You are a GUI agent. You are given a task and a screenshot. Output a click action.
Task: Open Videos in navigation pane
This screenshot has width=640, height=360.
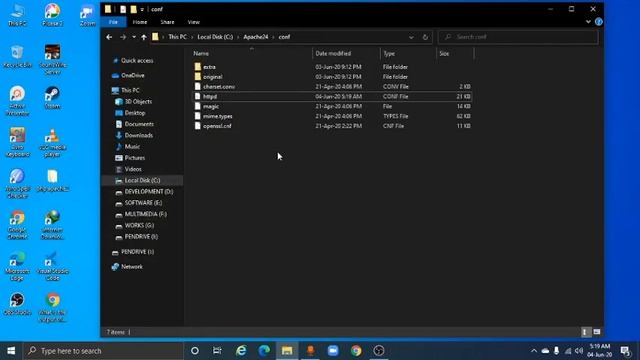133,169
